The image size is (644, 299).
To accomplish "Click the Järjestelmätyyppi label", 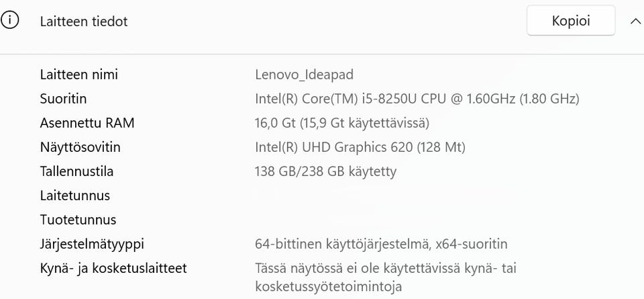I will [92, 245].
